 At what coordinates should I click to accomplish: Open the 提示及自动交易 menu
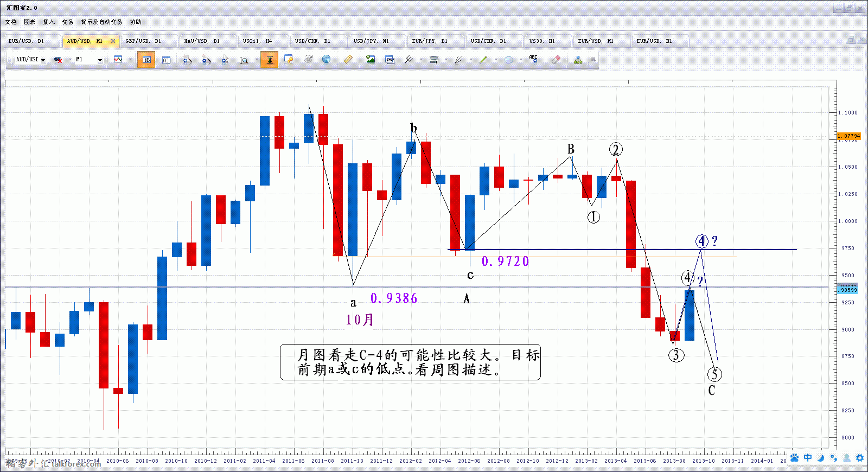pyautogui.click(x=102, y=22)
